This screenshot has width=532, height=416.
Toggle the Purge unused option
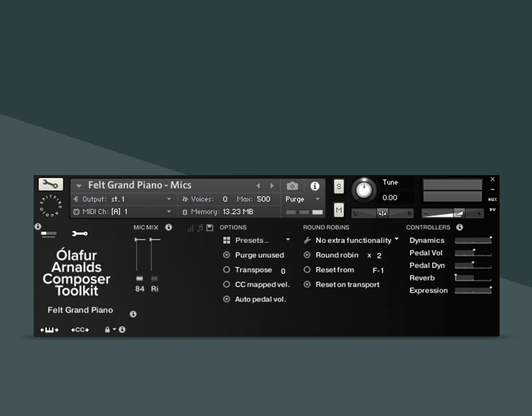[x=227, y=255]
